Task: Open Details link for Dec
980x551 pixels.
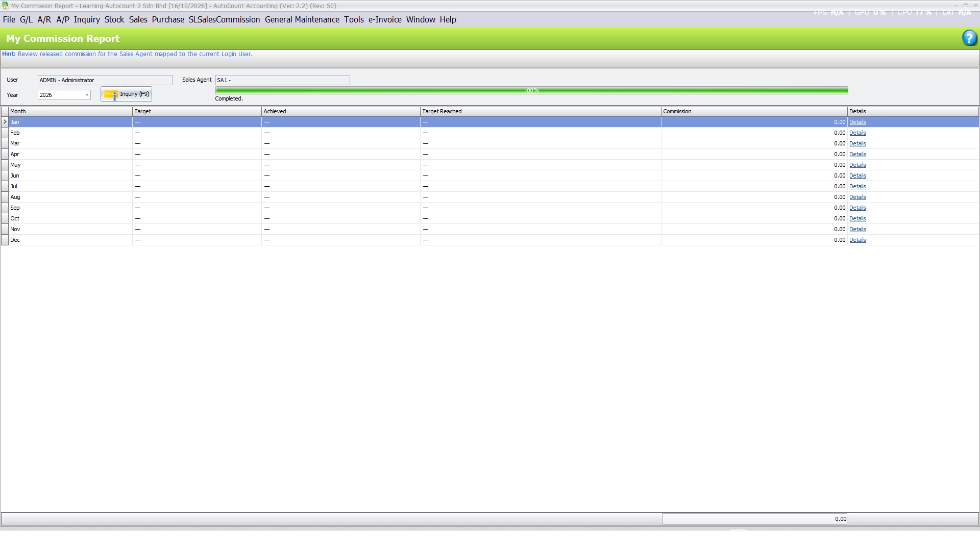Action: (x=857, y=240)
